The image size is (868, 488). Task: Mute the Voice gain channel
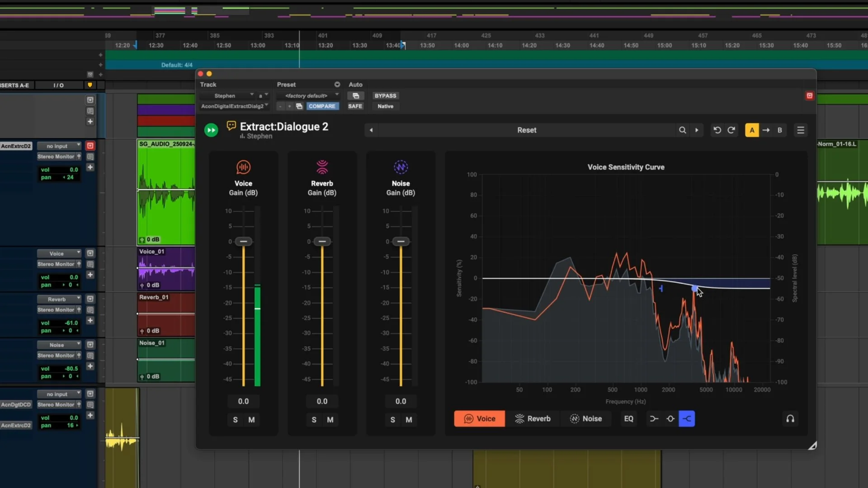click(x=251, y=420)
